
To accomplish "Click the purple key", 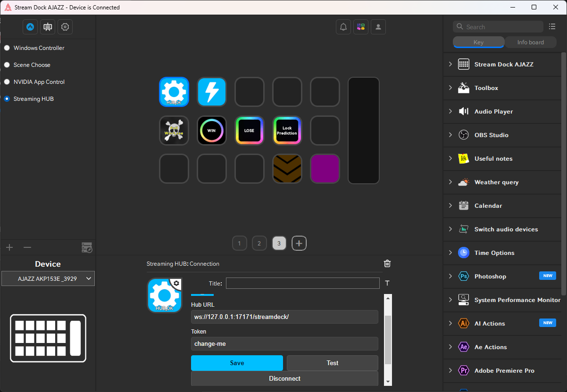I will click(325, 169).
